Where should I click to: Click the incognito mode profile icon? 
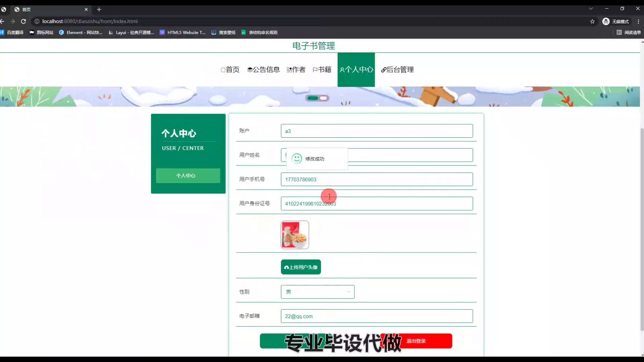click(606, 21)
